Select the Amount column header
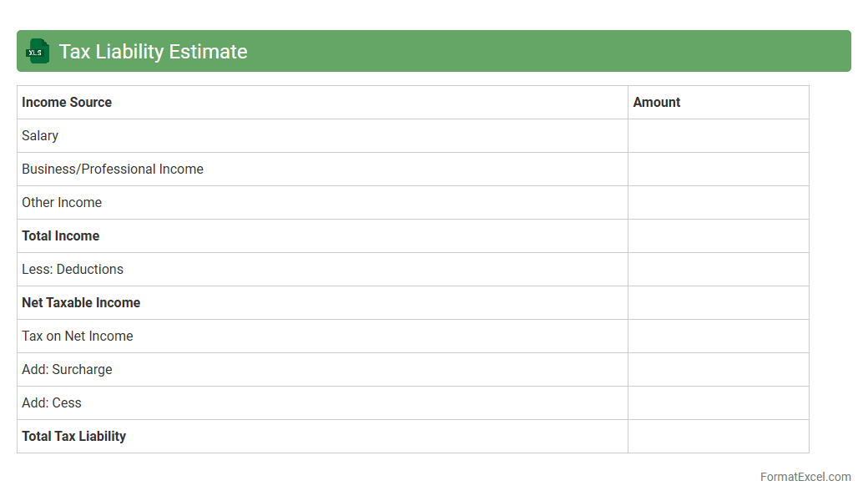The height and width of the screenshot is (501, 868). click(657, 102)
